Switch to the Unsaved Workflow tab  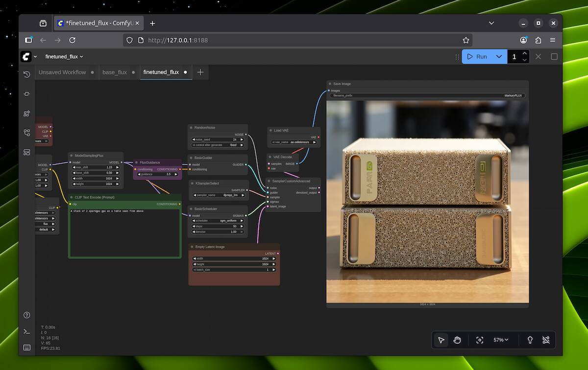coord(62,72)
